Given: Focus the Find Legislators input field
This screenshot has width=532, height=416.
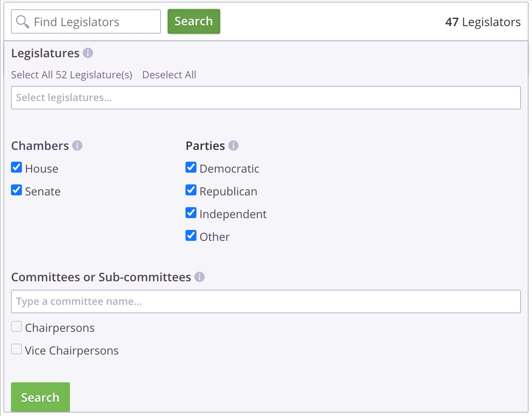Looking at the screenshot, I should pos(86,21).
